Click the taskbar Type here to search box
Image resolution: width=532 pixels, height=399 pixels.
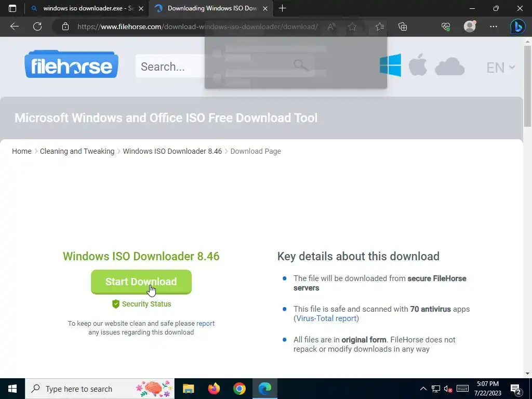click(100, 389)
